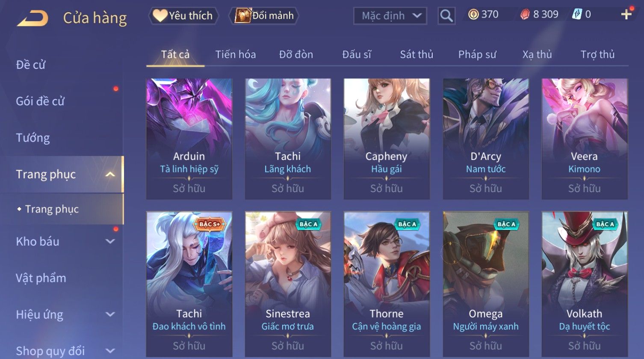Switch to the Pháp sư tab
The height and width of the screenshot is (359, 644).
pos(477,54)
